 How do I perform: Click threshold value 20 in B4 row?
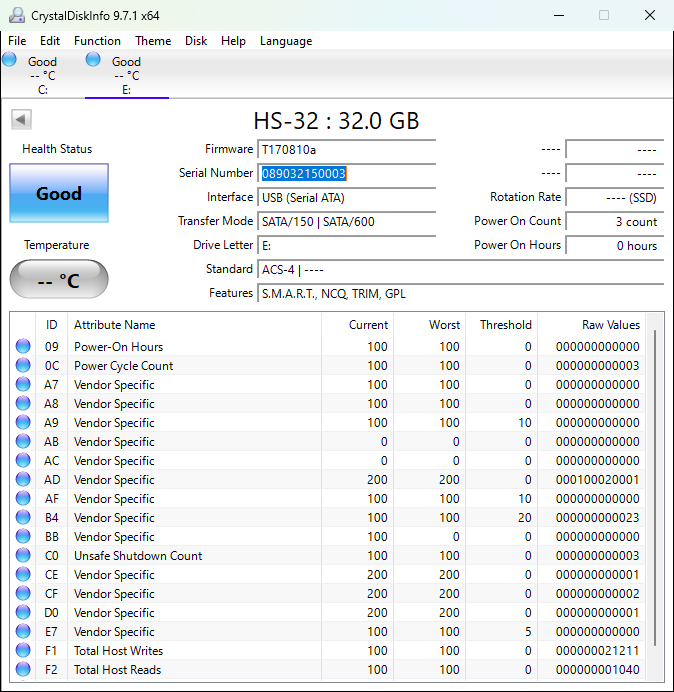point(524,517)
